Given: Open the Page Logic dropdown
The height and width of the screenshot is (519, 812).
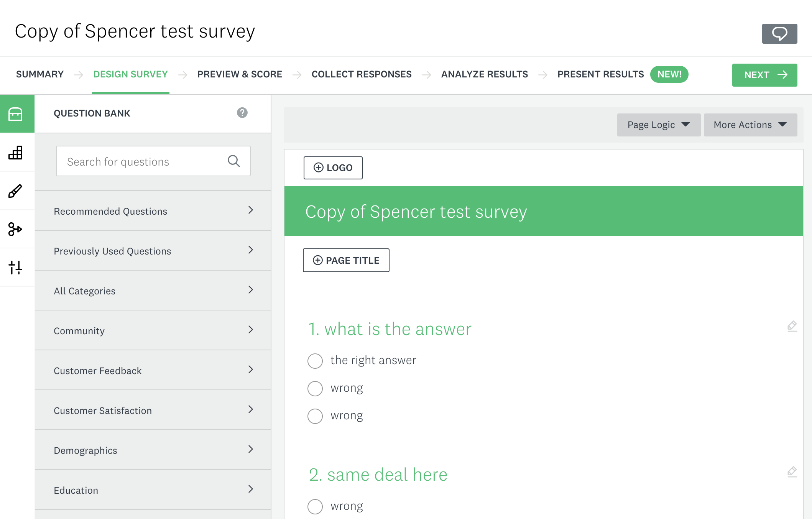Looking at the screenshot, I should click(x=658, y=125).
